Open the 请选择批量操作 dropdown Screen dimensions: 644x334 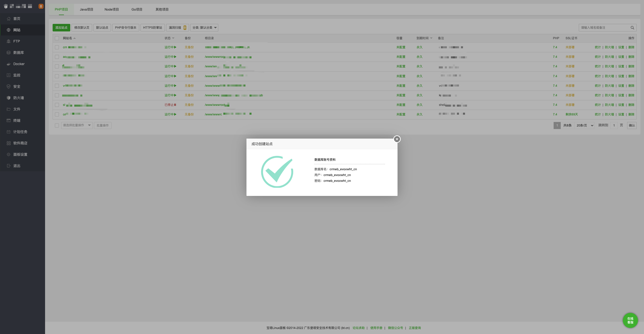pos(77,125)
